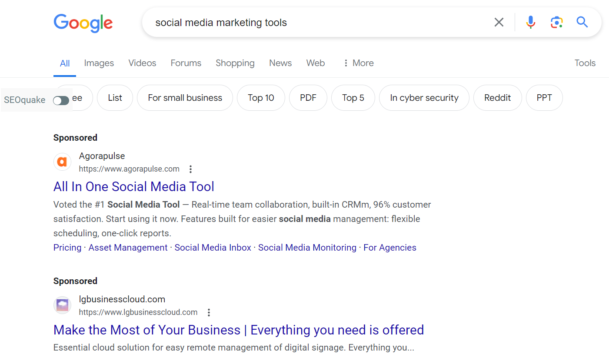Click the lgbusinesscloud.com favicon
The height and width of the screenshot is (364, 609).
(62, 305)
